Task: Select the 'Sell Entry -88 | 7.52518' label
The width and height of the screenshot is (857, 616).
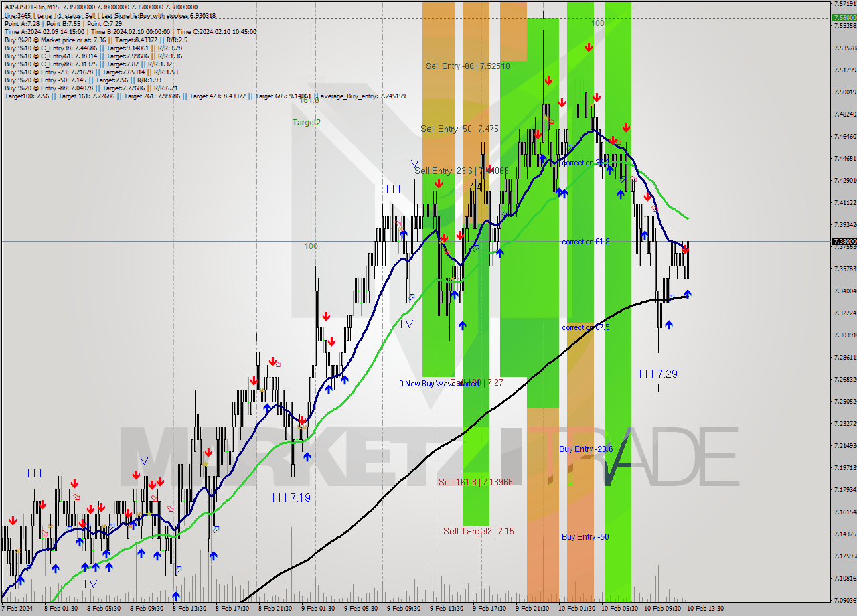Action: click(468, 66)
